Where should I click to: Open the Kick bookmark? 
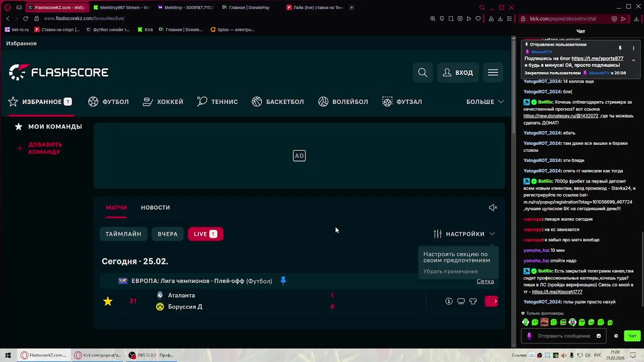tap(145, 30)
